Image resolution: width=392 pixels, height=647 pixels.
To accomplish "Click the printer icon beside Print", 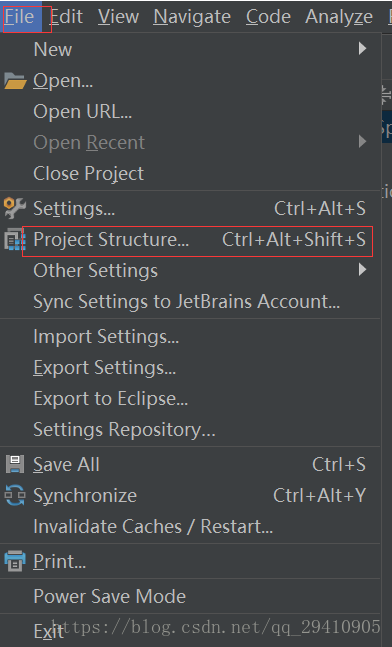I will click(15, 561).
